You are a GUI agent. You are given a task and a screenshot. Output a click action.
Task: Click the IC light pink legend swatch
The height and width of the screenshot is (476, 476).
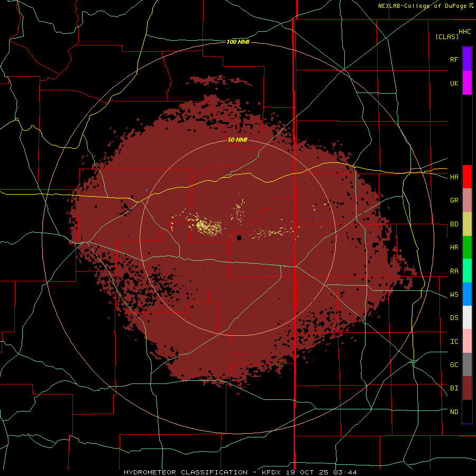pos(467,341)
